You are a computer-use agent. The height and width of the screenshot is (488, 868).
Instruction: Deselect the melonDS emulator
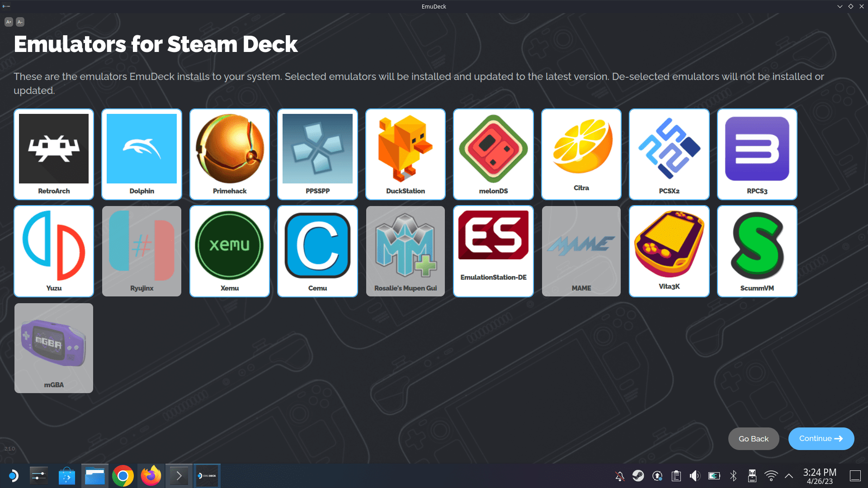pyautogui.click(x=493, y=154)
